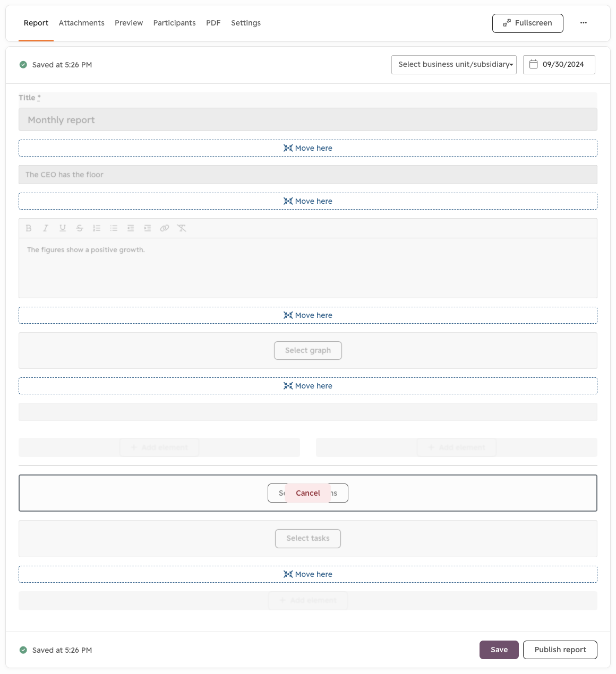Apply strikethrough formatting in the editor toolbar
The height and width of the screenshot is (674, 616).
pyautogui.click(x=80, y=228)
